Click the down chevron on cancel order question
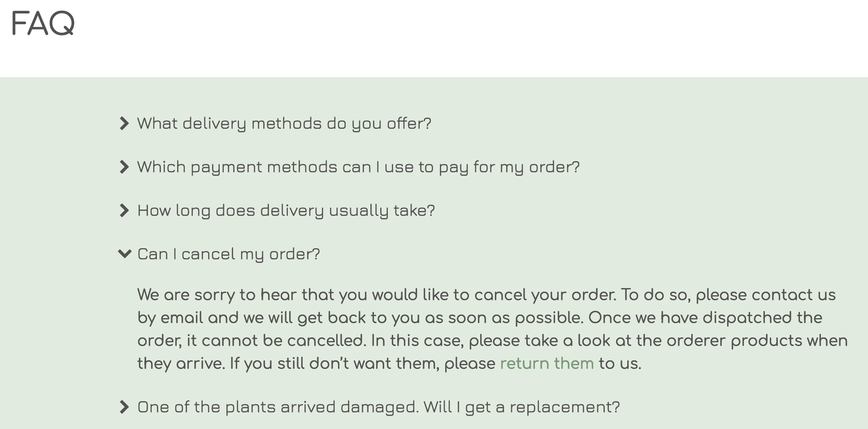This screenshot has width=868, height=429. [x=125, y=254]
